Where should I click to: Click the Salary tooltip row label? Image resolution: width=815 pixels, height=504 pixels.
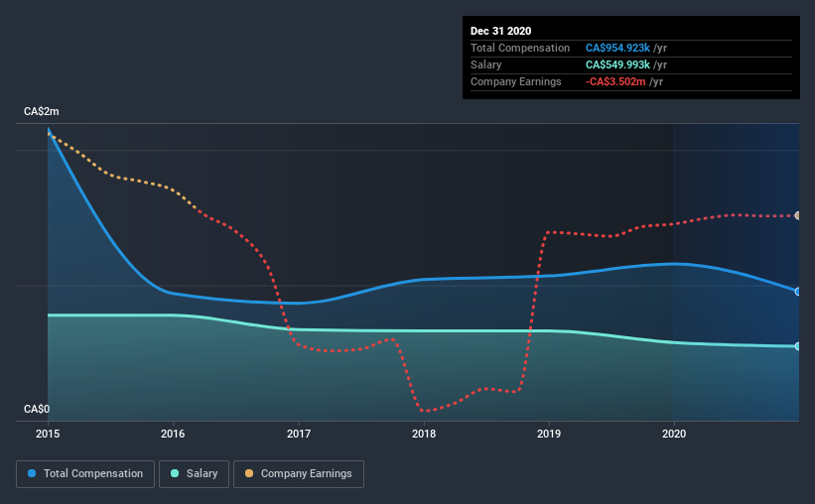(486, 64)
